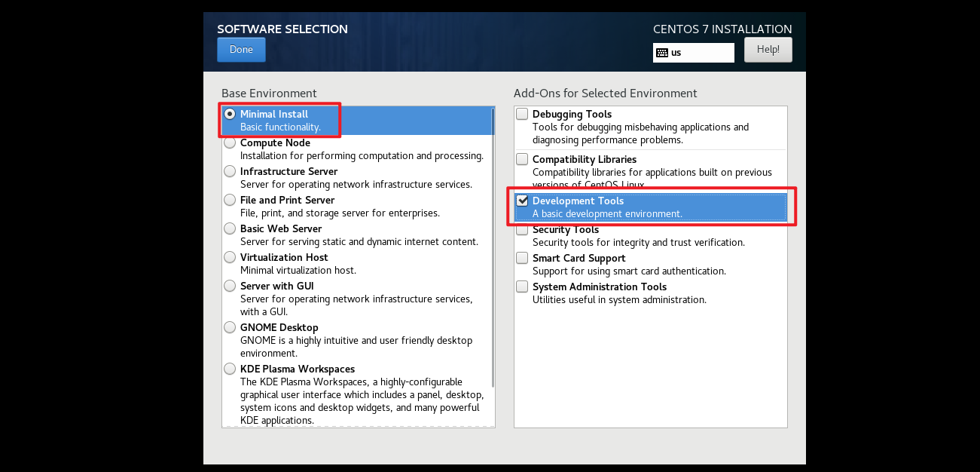Click 'Server for serving static and dynamic internet content.'
980x472 pixels.
point(359,242)
